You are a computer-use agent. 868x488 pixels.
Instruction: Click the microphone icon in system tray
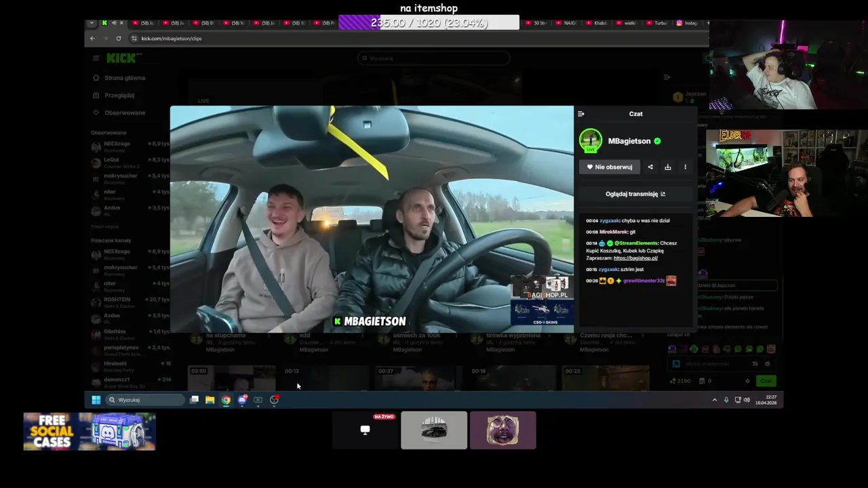(x=726, y=400)
